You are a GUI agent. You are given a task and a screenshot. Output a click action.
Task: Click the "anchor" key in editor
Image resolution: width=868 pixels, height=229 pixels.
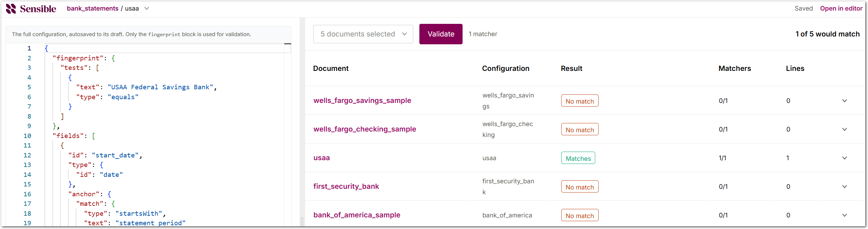[x=84, y=194]
